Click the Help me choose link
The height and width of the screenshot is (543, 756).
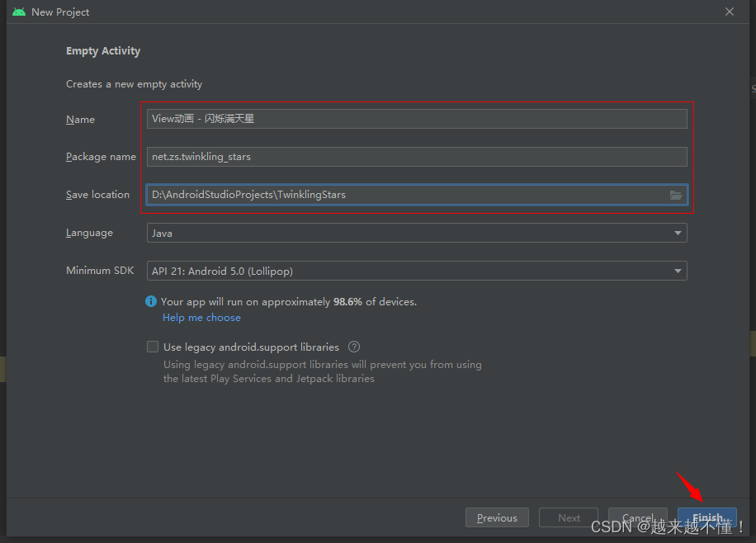pos(201,318)
